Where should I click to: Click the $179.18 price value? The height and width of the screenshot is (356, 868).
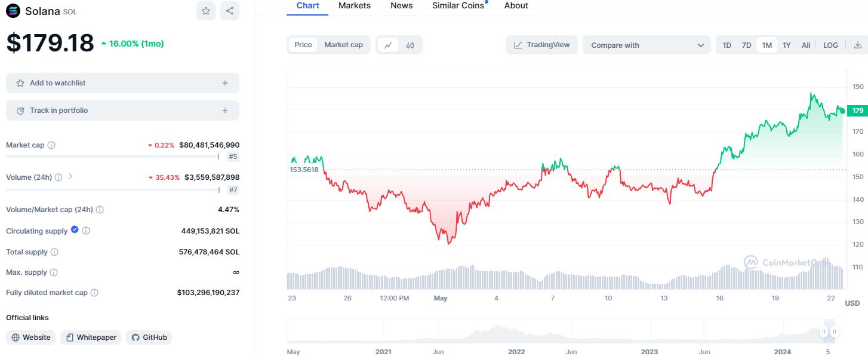[x=50, y=43]
